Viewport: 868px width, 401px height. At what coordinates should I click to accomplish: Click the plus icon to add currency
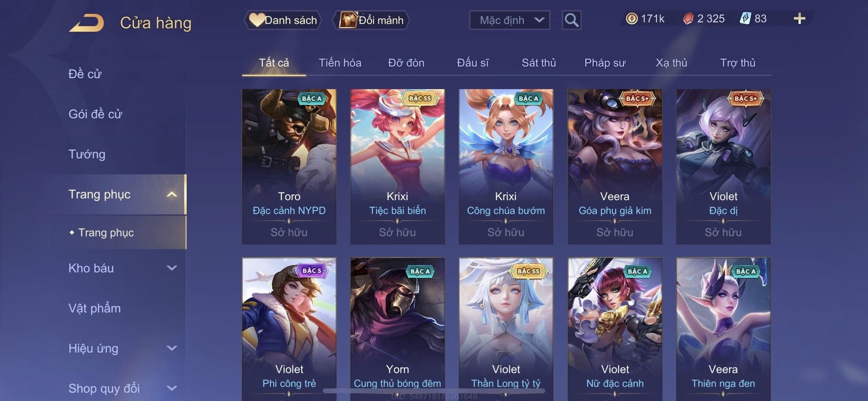click(799, 19)
